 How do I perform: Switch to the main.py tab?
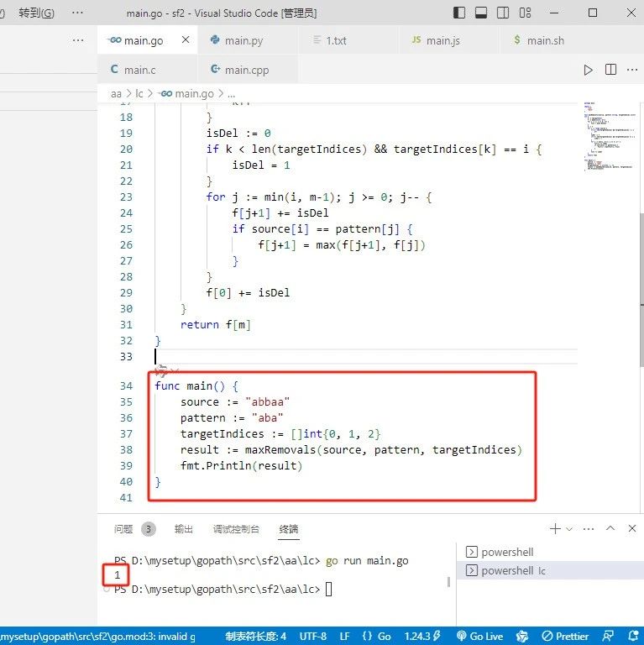click(x=248, y=40)
